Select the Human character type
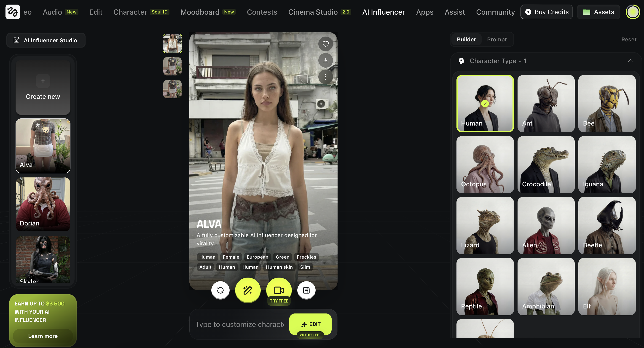 click(485, 104)
